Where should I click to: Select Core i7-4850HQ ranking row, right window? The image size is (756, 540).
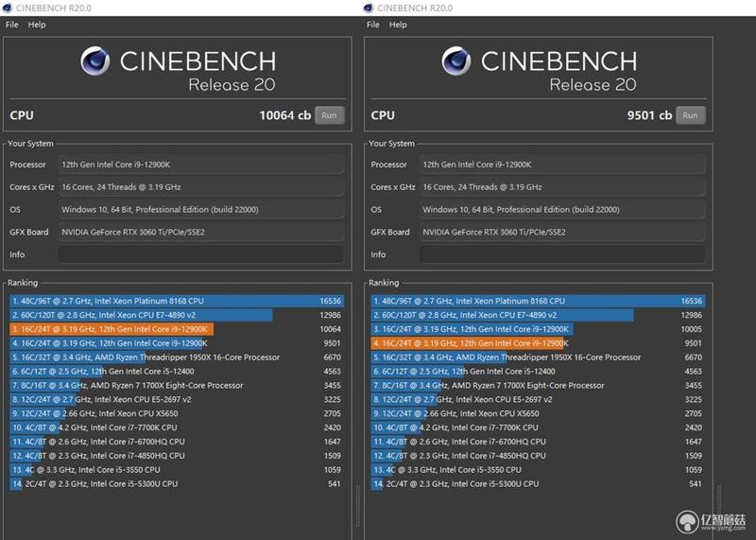tap(538, 456)
